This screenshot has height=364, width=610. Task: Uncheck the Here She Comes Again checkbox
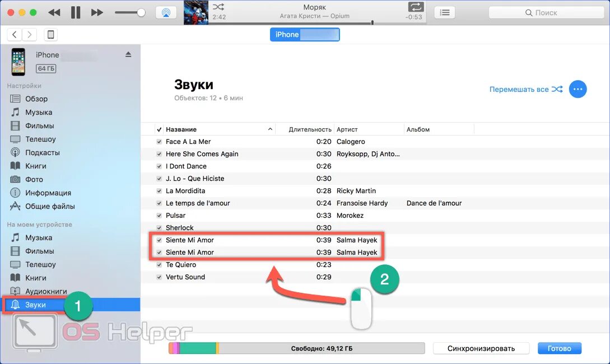(x=159, y=154)
